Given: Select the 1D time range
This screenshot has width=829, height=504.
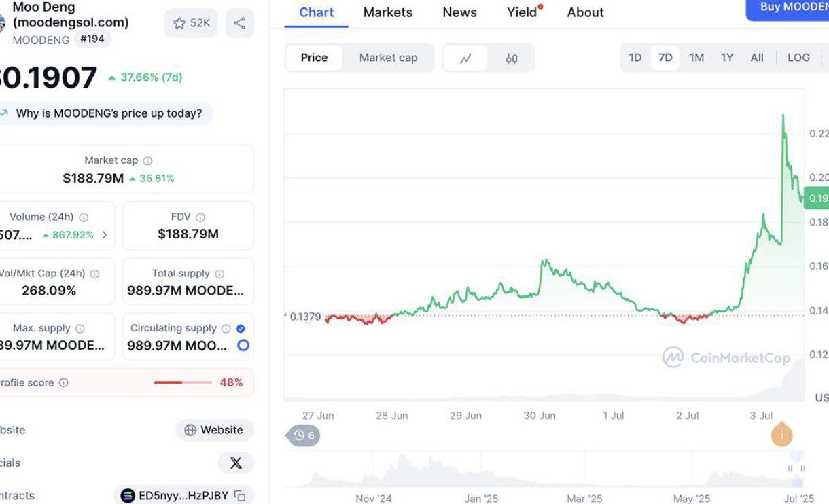Looking at the screenshot, I should click(635, 58).
